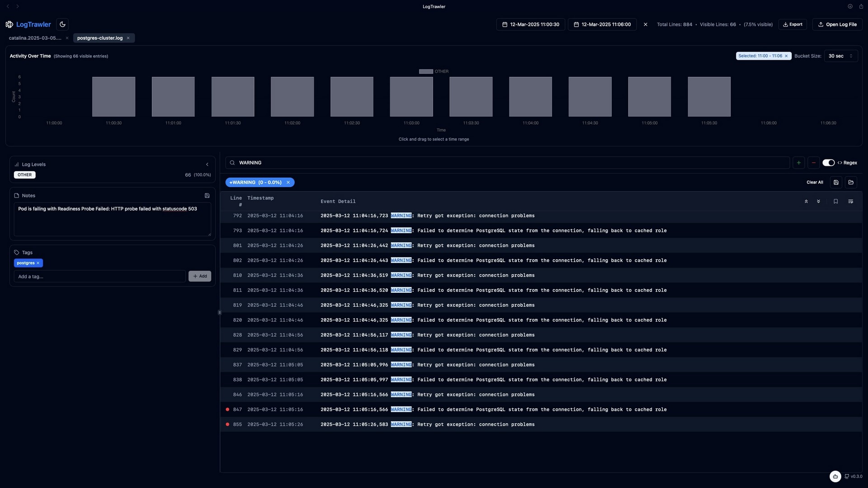868x488 pixels.
Task: Click the Event Detail column header
Action: [x=338, y=202]
